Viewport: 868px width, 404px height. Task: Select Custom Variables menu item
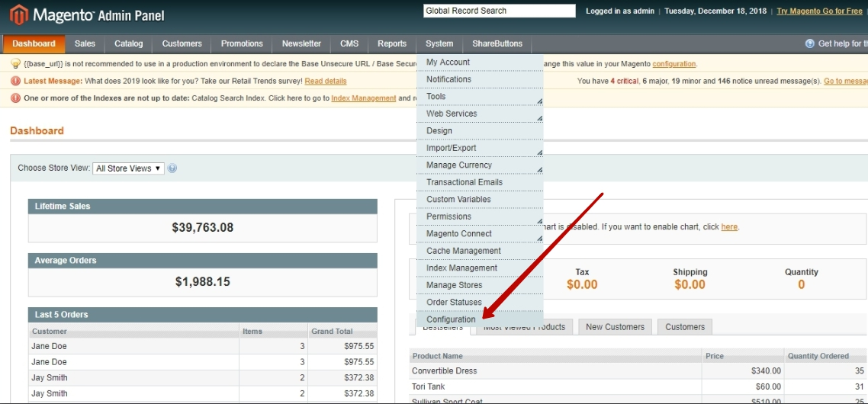pyautogui.click(x=480, y=199)
